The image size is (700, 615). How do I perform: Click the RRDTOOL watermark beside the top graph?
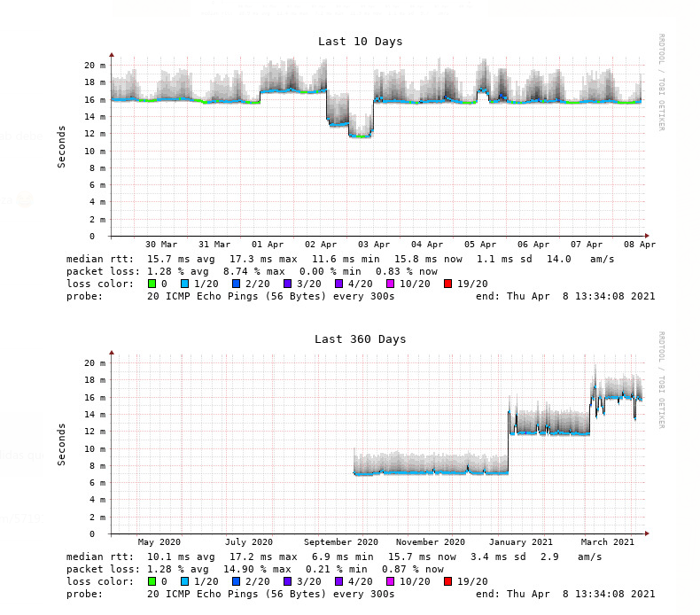point(661,82)
